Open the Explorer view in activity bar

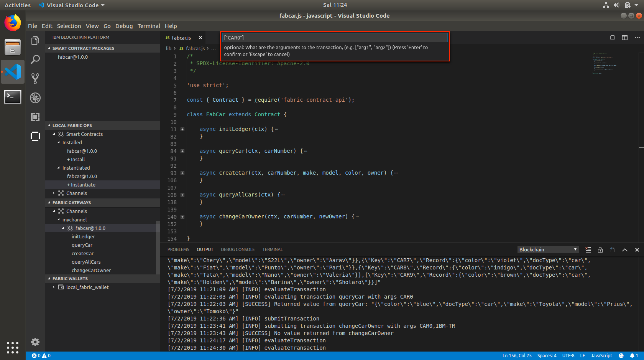pyautogui.click(x=35, y=41)
